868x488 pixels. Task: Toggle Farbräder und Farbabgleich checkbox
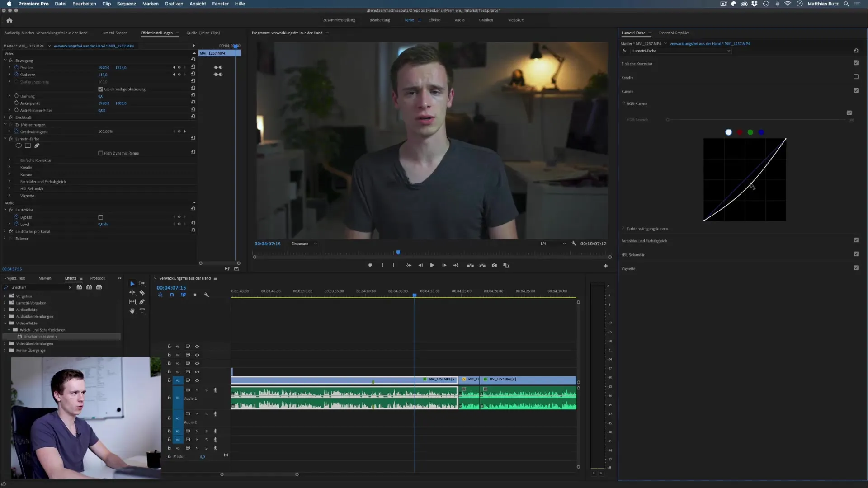pos(856,240)
